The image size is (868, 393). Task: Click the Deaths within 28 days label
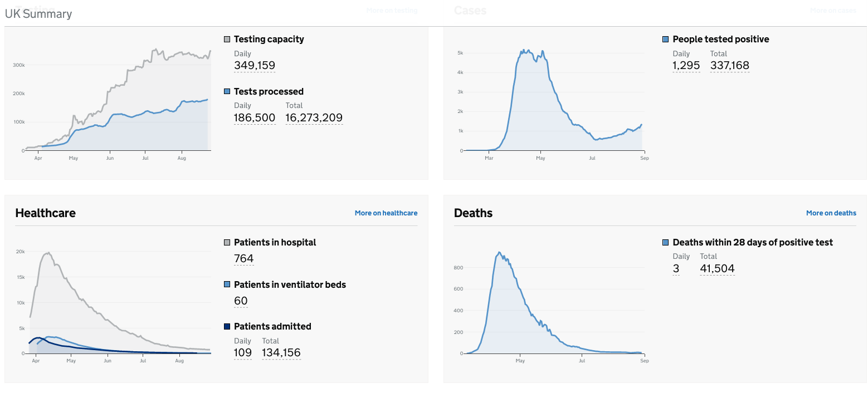point(753,243)
